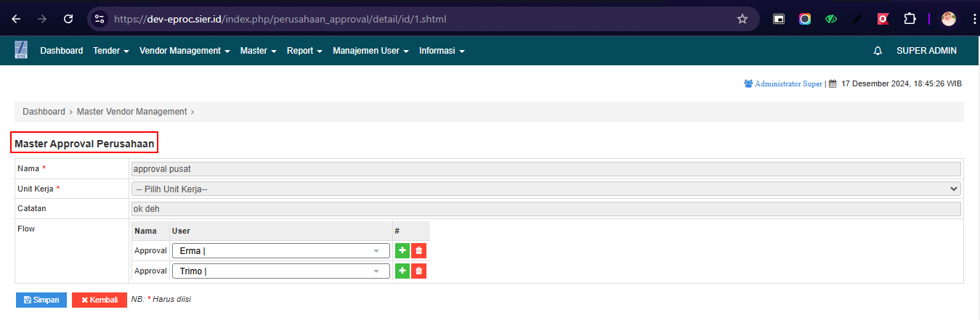Click the site information icon in the address bar
The width and height of the screenshot is (980, 320).
(x=100, y=19)
